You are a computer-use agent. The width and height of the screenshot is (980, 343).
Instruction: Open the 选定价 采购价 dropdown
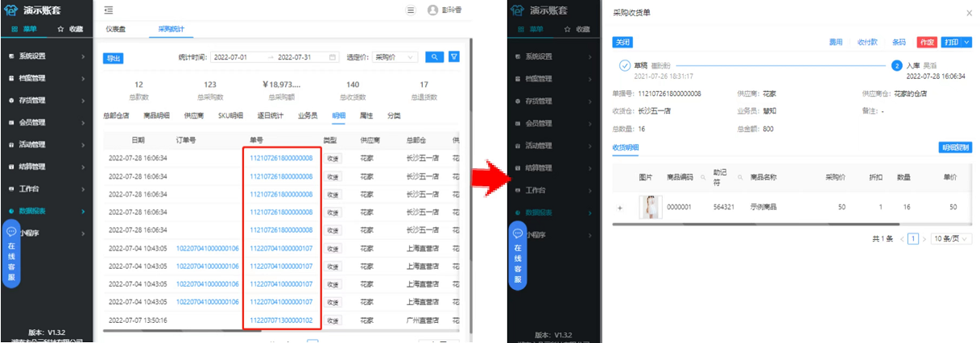click(395, 57)
